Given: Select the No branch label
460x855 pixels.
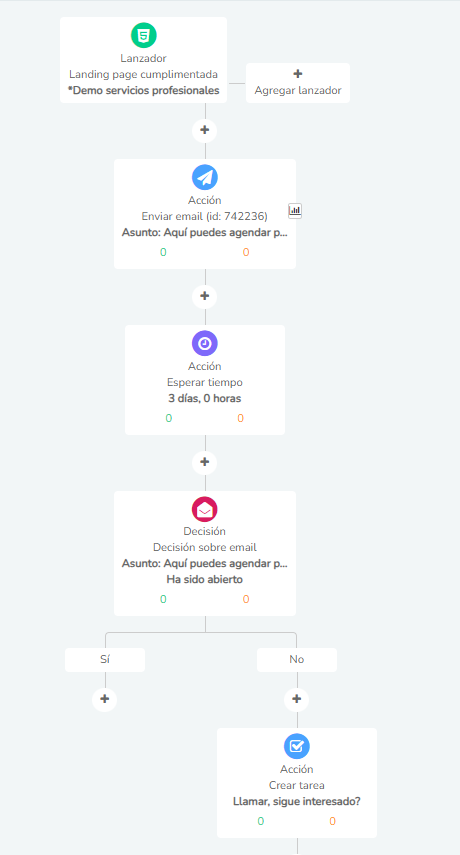Looking at the screenshot, I should [x=296, y=660].
